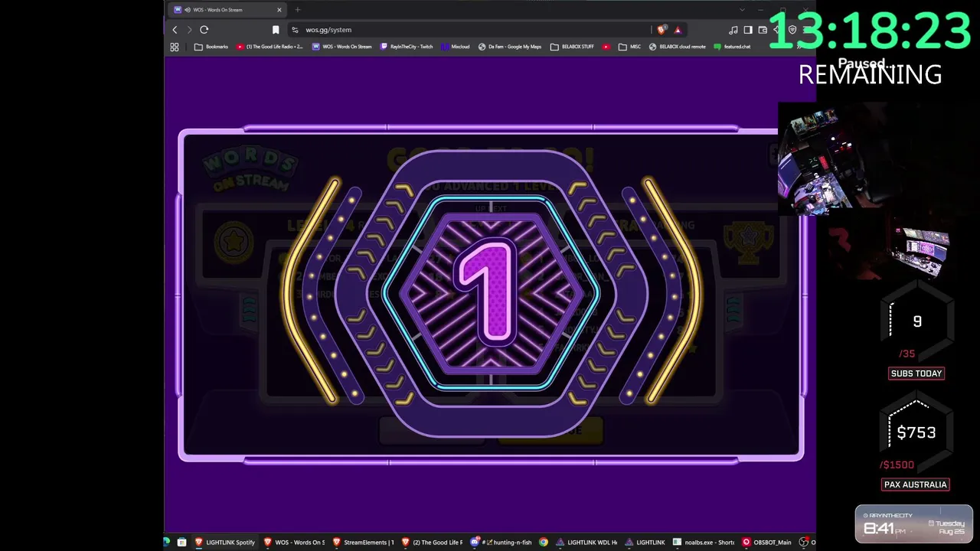The image size is (980, 551).
Task: Open the MISC bookmark folder
Action: [630, 47]
